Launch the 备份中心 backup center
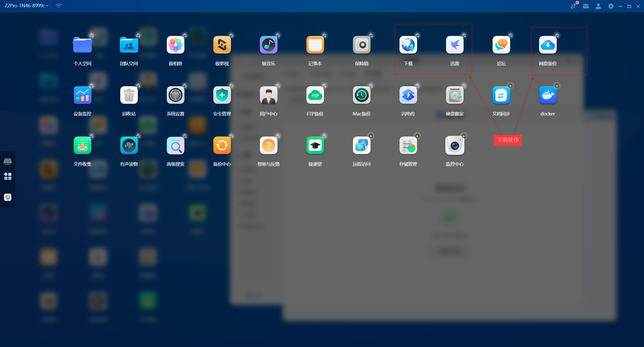The image size is (644, 347). point(222,146)
